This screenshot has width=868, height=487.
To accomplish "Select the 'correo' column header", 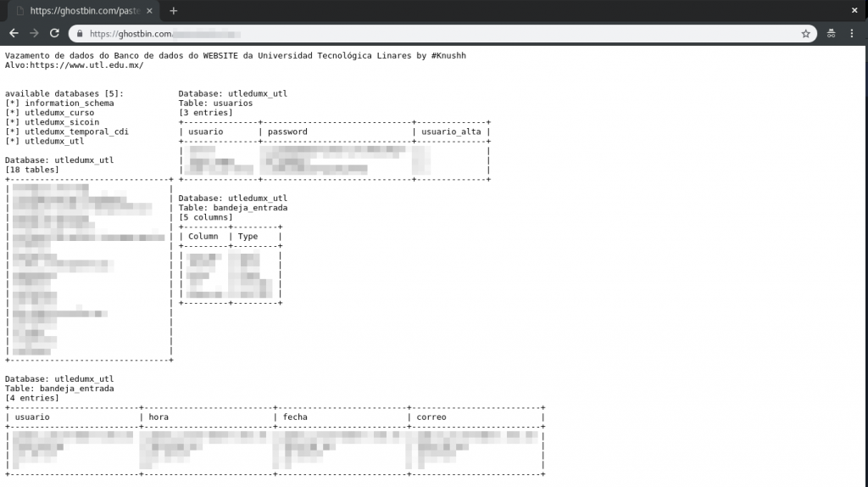I will click(x=431, y=417).
